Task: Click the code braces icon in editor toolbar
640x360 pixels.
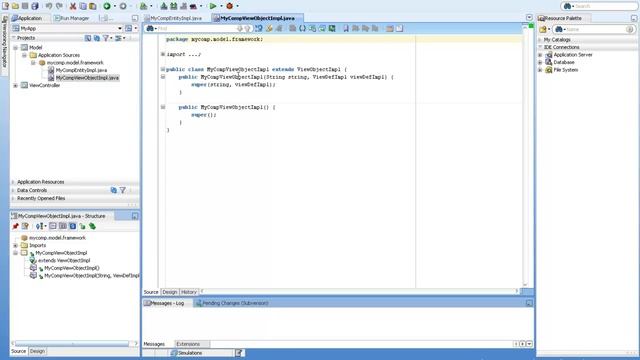Action: pos(302,29)
